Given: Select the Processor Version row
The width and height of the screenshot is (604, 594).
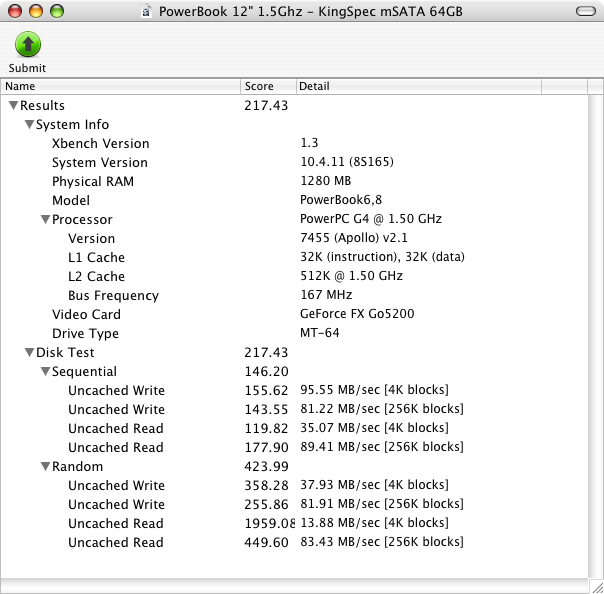Looking at the screenshot, I should pos(294,238).
